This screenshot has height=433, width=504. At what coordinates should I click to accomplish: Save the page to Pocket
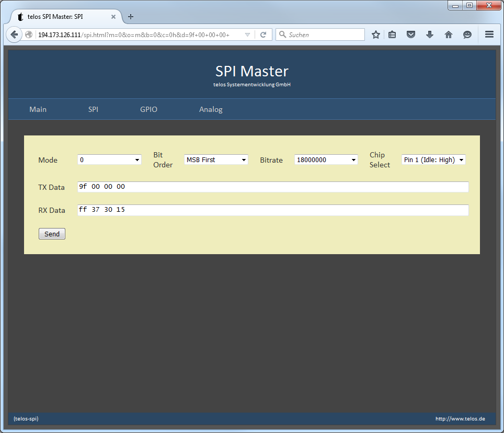[411, 35]
